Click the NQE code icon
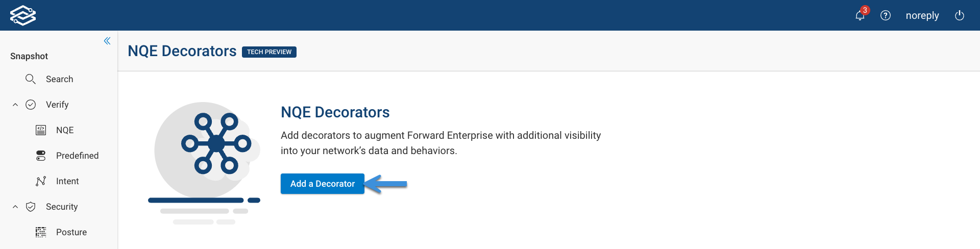This screenshot has width=980, height=249. click(41, 130)
